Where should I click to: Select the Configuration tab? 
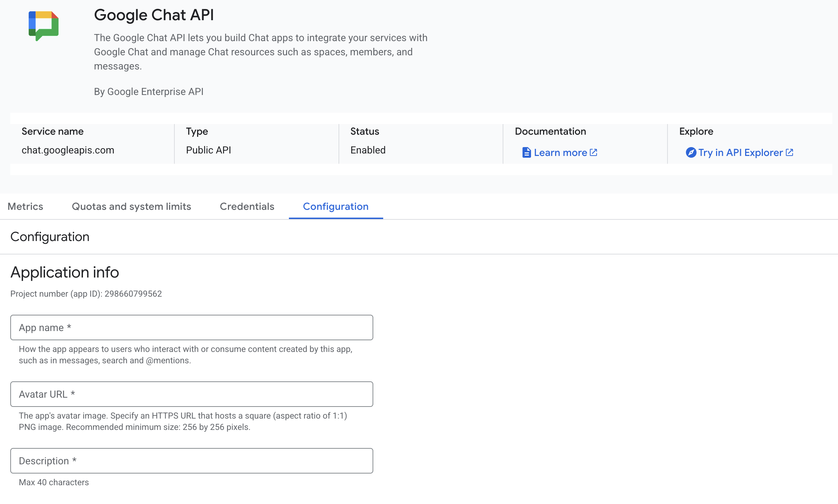(336, 206)
